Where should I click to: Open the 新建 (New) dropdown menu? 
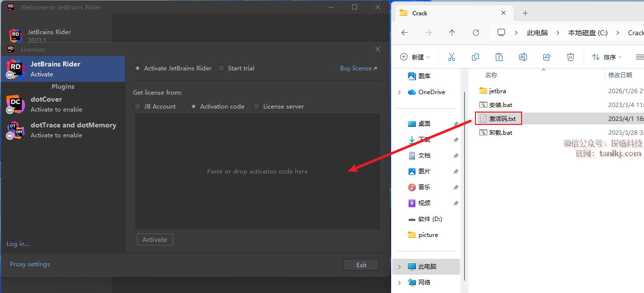[x=415, y=57]
